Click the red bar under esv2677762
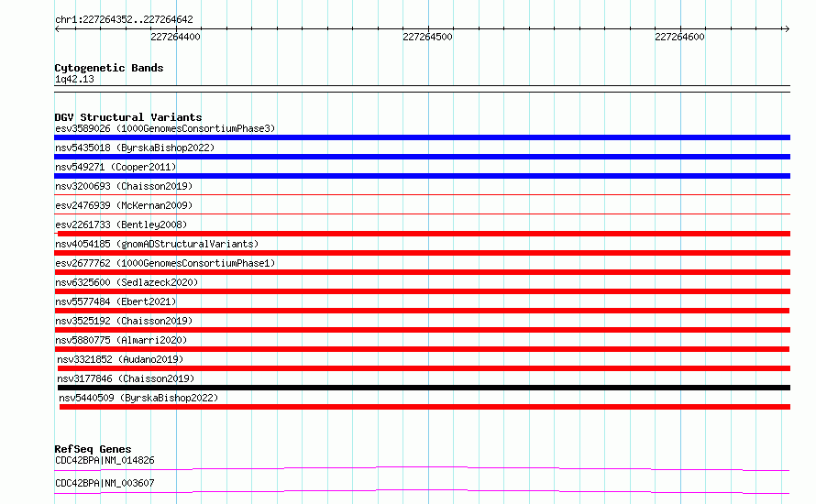 [x=422, y=272]
